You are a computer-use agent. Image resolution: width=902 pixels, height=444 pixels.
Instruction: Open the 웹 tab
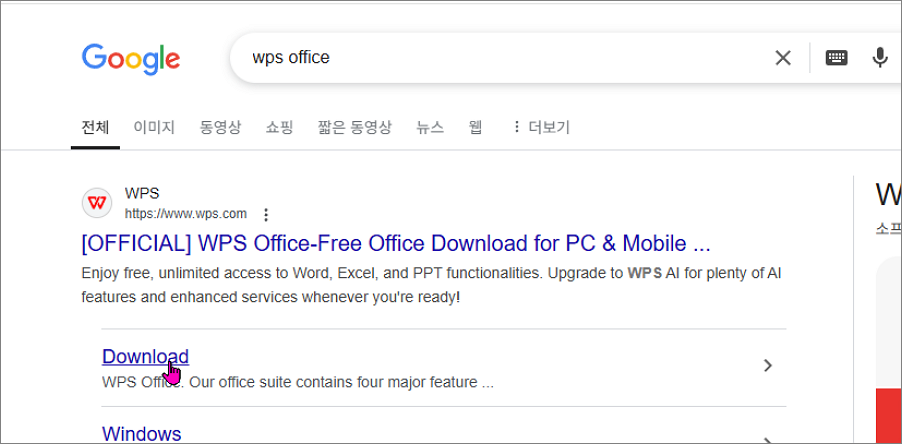[x=475, y=127]
